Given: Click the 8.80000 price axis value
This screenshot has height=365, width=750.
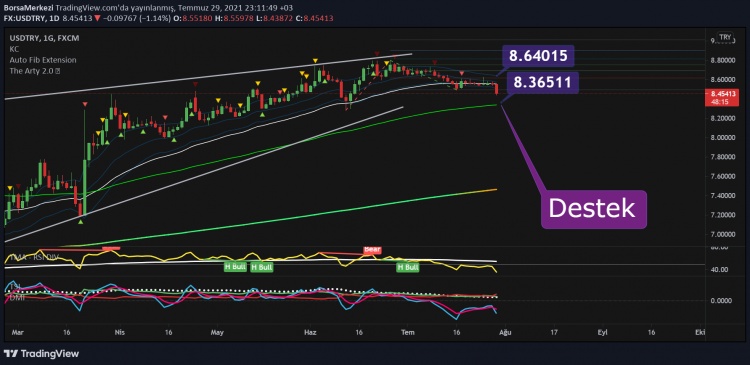Looking at the screenshot, I should [x=722, y=60].
